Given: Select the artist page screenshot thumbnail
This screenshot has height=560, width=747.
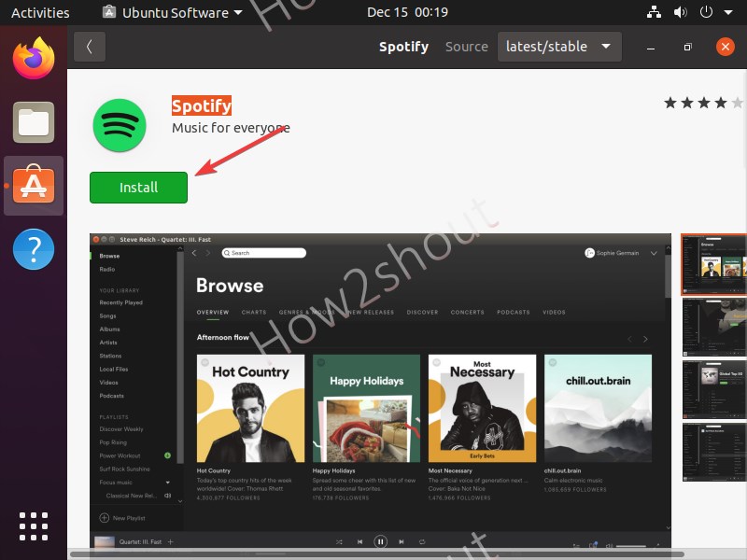Looking at the screenshot, I should click(x=714, y=328).
